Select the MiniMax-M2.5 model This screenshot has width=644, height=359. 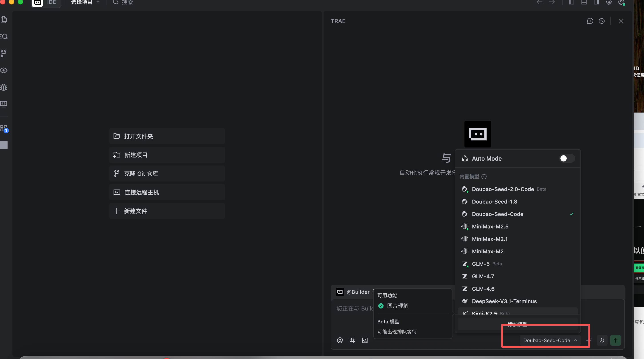490,227
